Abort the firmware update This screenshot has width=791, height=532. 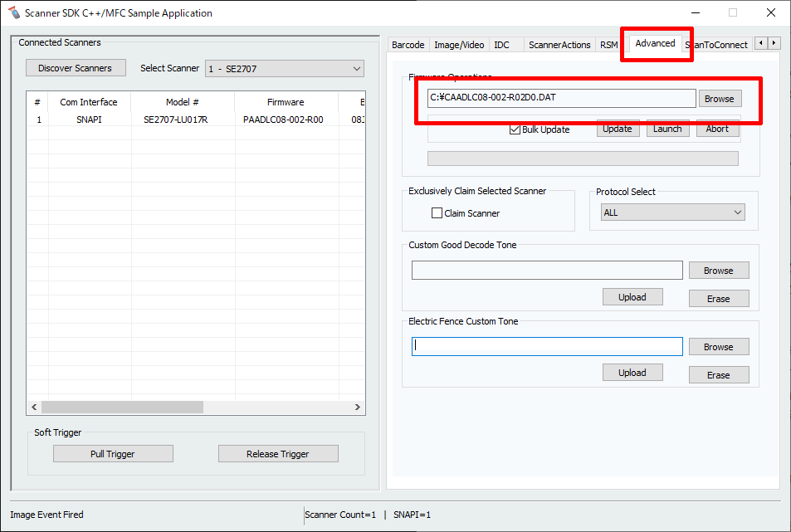[717, 129]
